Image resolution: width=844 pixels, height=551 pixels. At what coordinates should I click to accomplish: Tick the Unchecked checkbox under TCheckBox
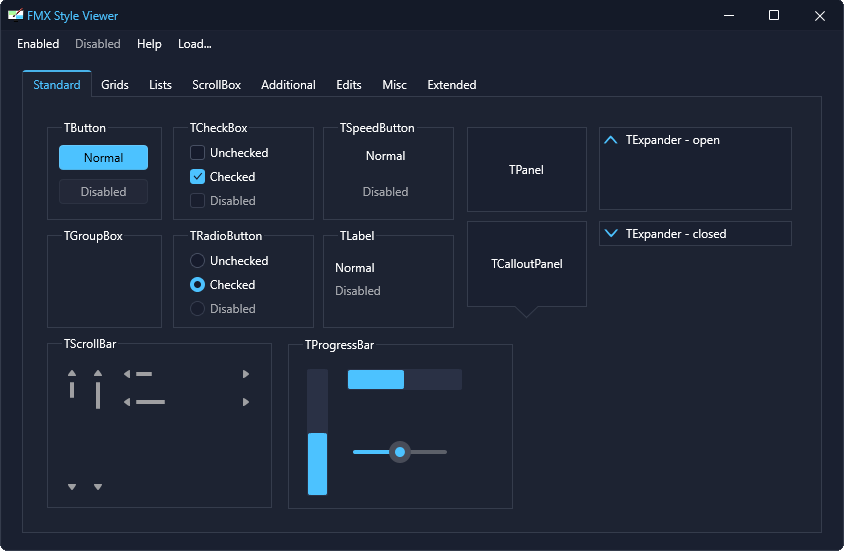point(198,153)
